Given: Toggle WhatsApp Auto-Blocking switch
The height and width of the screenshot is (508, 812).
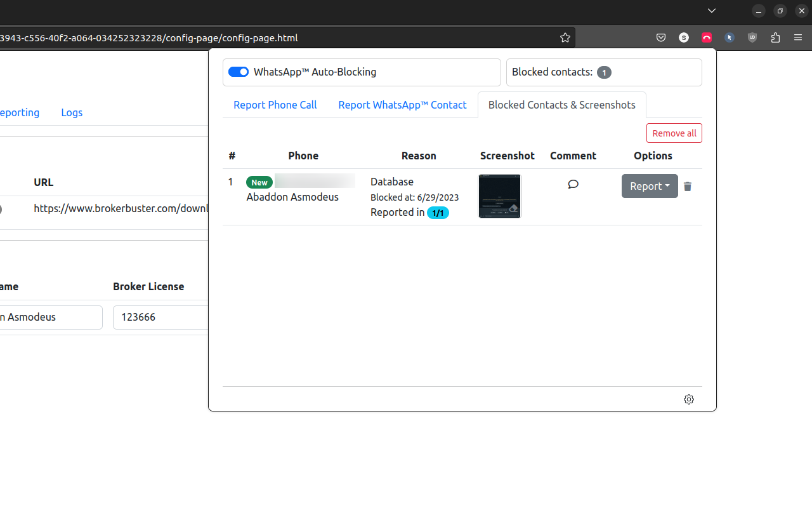Looking at the screenshot, I should click(239, 72).
